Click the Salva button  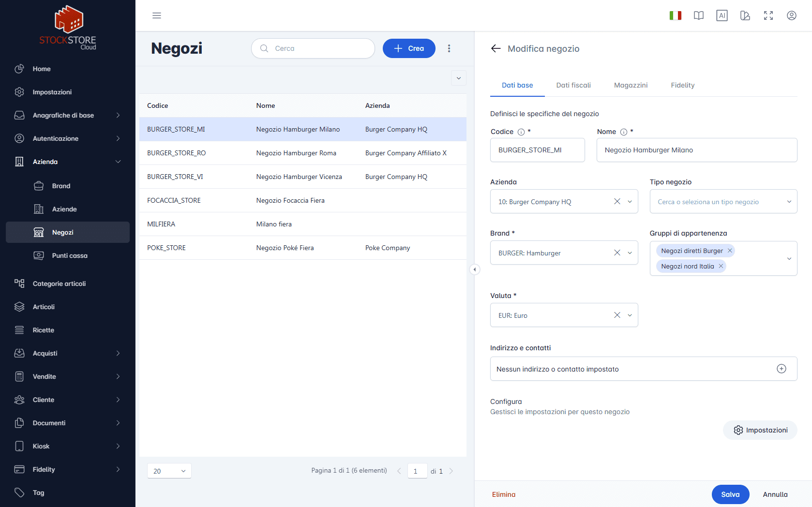pyautogui.click(x=730, y=494)
